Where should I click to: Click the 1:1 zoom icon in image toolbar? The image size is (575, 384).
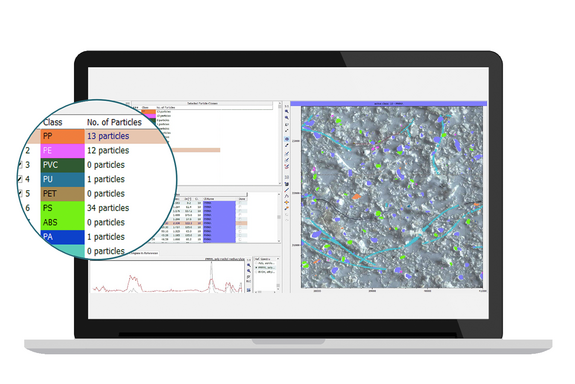pyautogui.click(x=287, y=106)
